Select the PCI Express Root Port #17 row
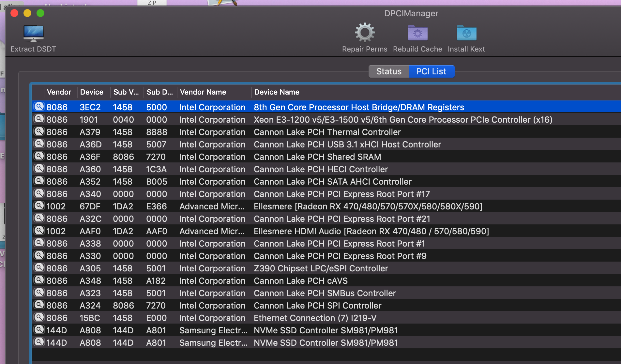The width and height of the screenshot is (621, 364). click(x=326, y=194)
